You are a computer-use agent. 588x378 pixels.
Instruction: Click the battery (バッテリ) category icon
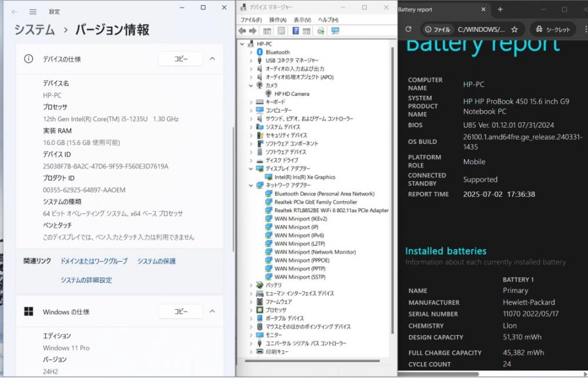pyautogui.click(x=259, y=285)
